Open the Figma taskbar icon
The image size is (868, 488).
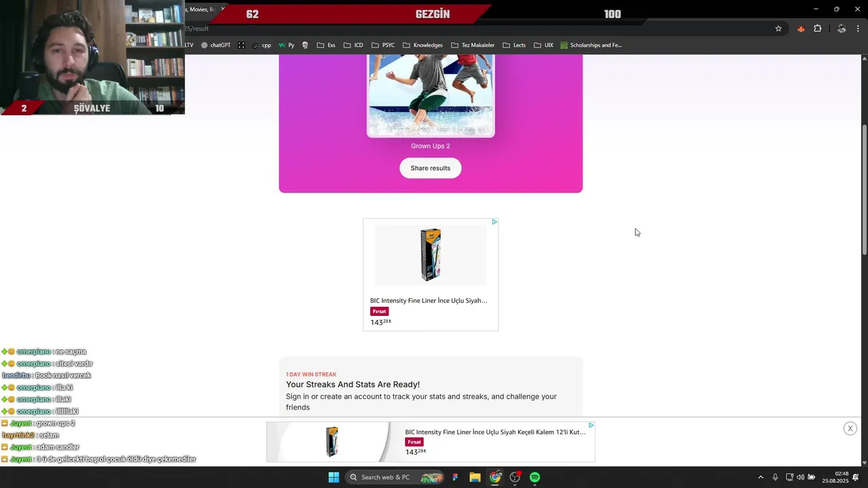[x=455, y=477]
